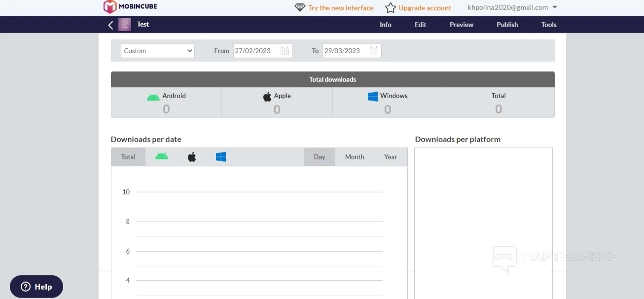Open the Publish menu

[x=507, y=25]
